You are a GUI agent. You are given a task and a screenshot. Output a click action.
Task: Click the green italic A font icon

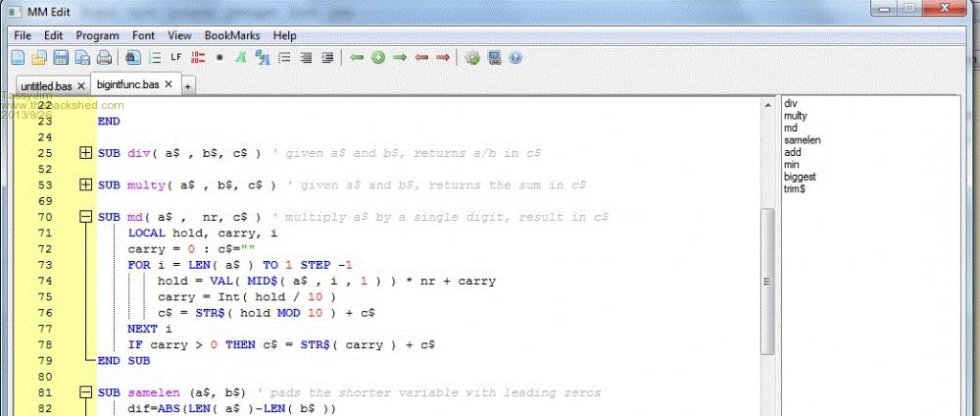pyautogui.click(x=241, y=58)
